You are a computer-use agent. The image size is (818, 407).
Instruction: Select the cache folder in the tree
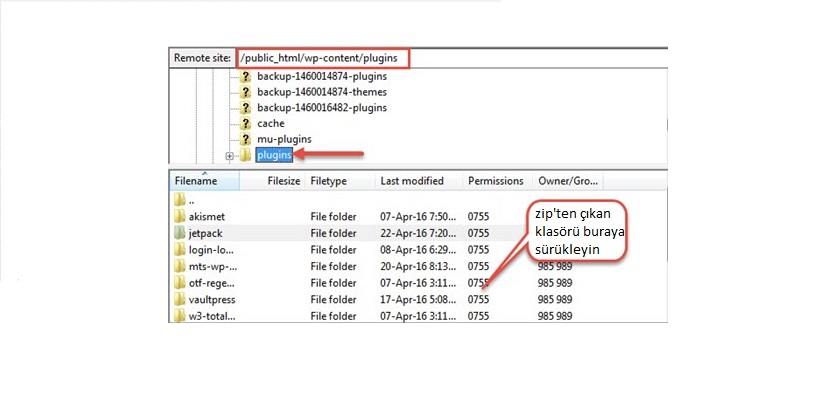271,124
